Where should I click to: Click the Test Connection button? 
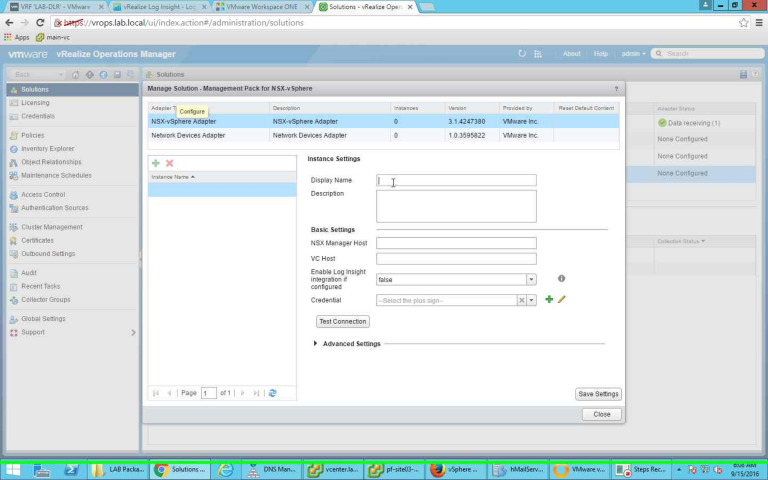342,321
